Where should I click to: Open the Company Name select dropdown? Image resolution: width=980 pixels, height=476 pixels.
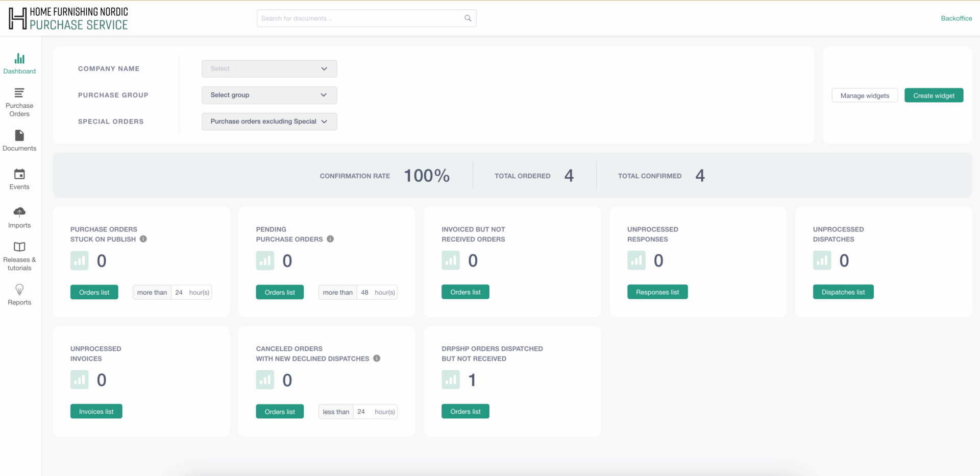[x=269, y=69]
